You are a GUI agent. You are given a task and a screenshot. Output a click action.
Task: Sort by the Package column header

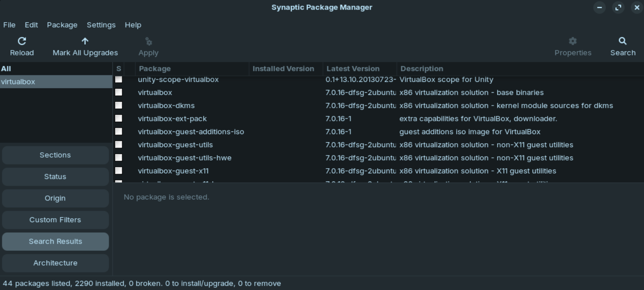(x=192, y=69)
